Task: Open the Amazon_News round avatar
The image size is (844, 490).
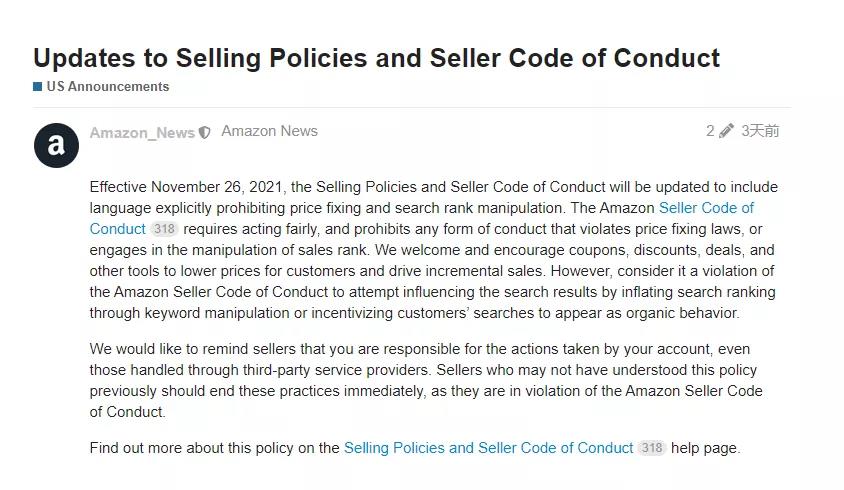Action: [57, 145]
